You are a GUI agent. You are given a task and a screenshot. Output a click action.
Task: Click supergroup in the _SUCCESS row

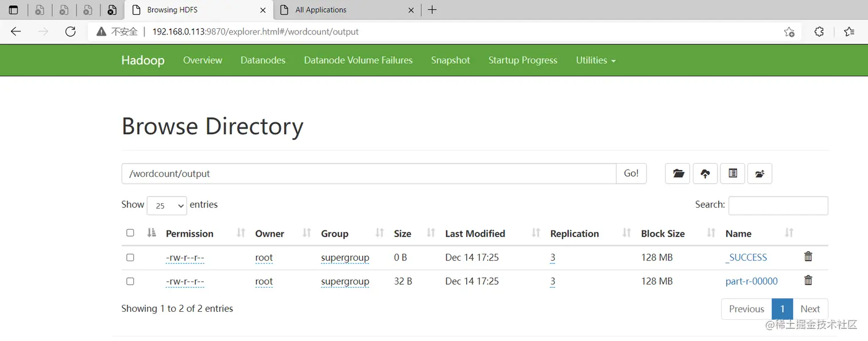pyautogui.click(x=345, y=258)
